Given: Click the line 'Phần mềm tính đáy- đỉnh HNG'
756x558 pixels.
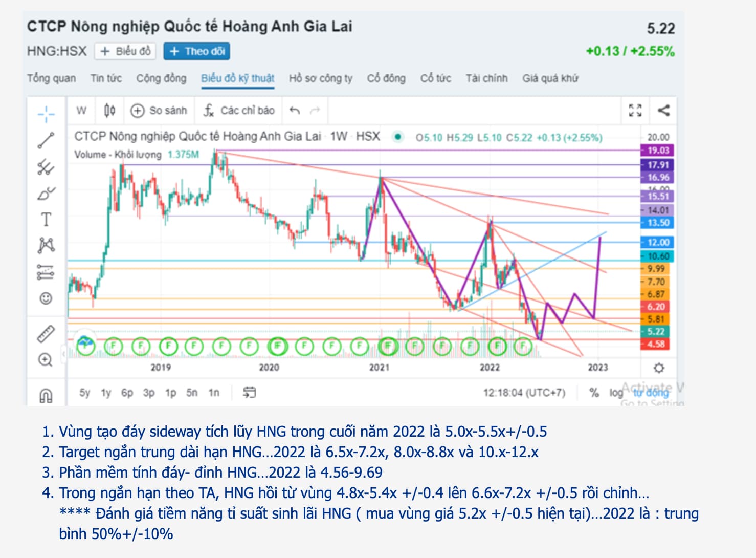Looking at the screenshot, I should tap(220, 473).
